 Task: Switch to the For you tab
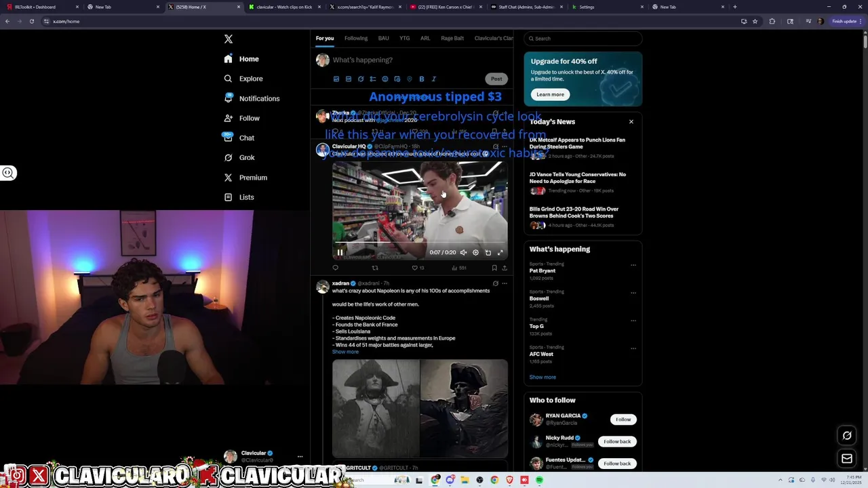[325, 39]
